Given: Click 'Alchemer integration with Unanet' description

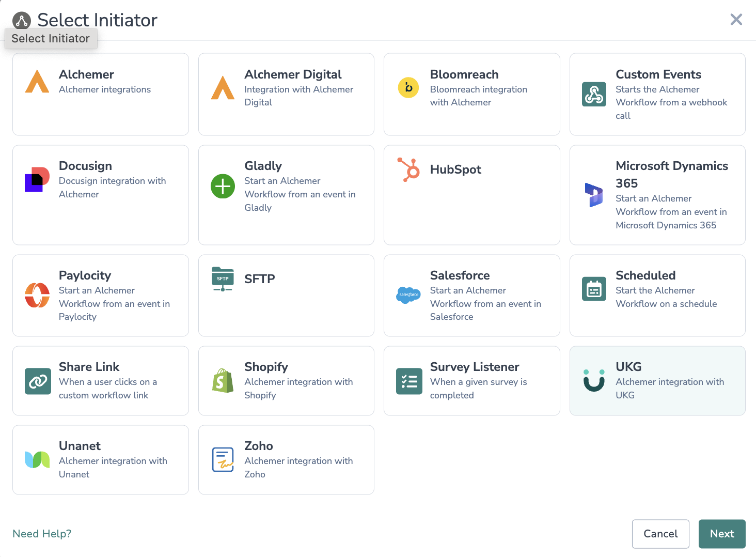Looking at the screenshot, I should [113, 468].
